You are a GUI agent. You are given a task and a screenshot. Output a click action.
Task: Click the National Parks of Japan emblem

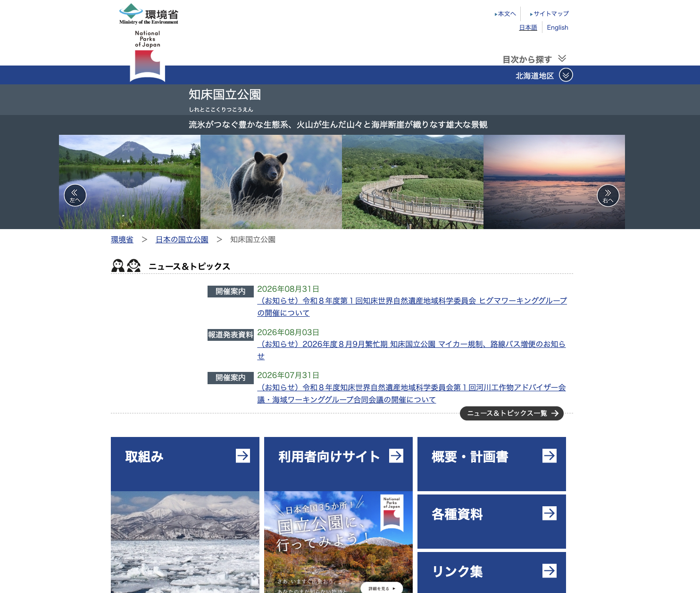coord(148,56)
